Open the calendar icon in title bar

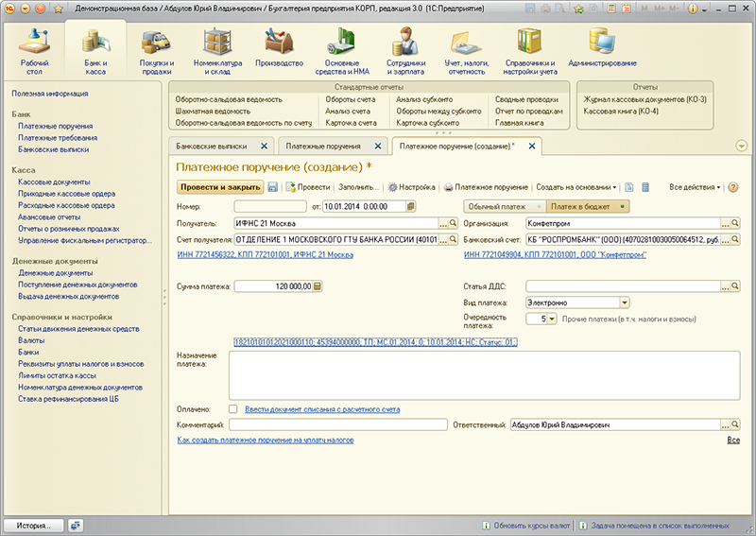(x=627, y=9)
